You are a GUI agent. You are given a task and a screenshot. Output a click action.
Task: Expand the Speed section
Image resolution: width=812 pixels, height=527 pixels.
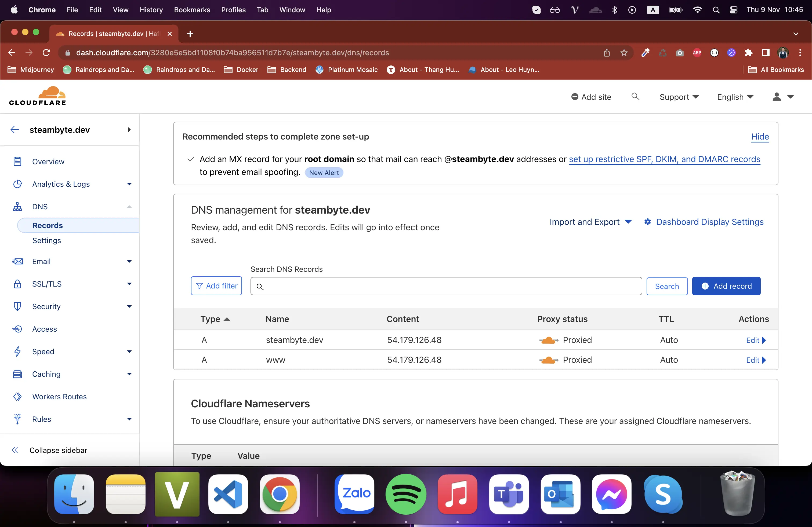pos(129,352)
